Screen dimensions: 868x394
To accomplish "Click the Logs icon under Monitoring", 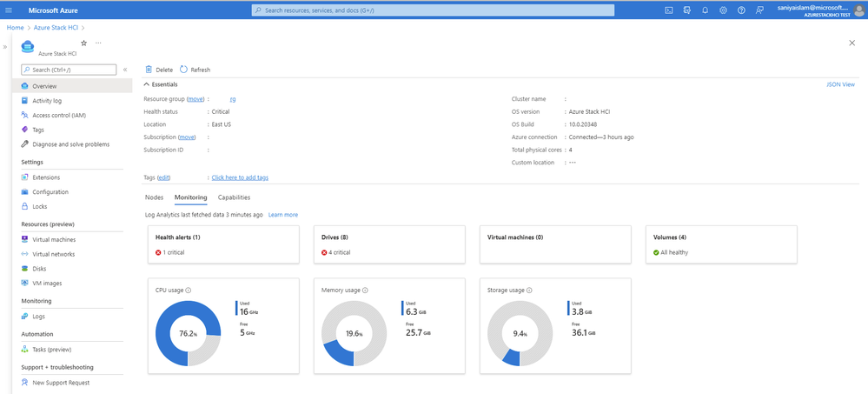I will pyautogui.click(x=24, y=317).
